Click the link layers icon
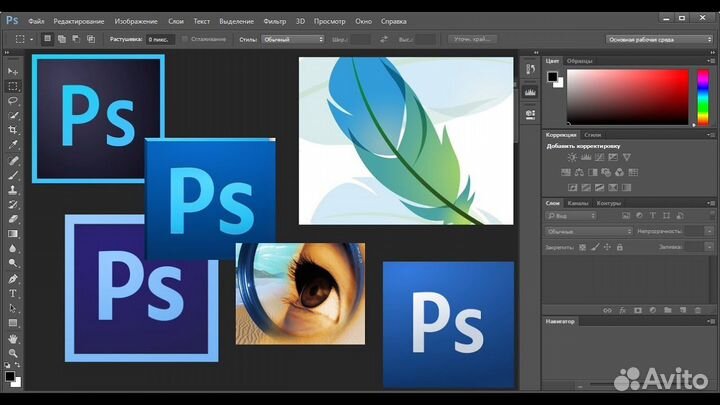This screenshot has width=720, height=405. tap(608, 310)
